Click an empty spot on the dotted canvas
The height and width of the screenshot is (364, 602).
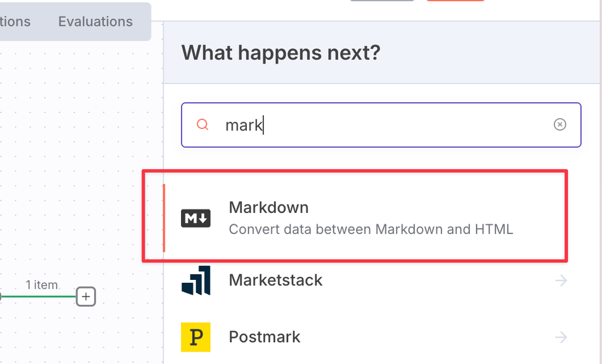click(x=81, y=153)
